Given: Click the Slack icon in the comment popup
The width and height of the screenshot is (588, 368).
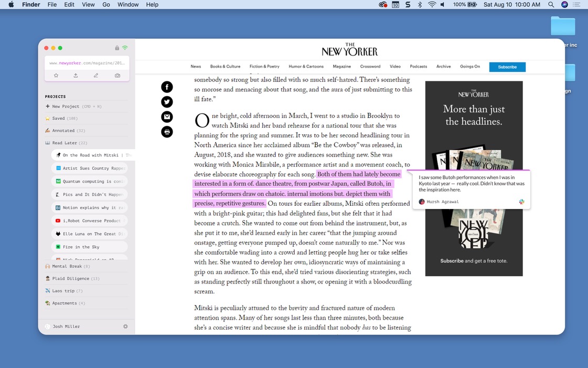Looking at the screenshot, I should point(521,202).
